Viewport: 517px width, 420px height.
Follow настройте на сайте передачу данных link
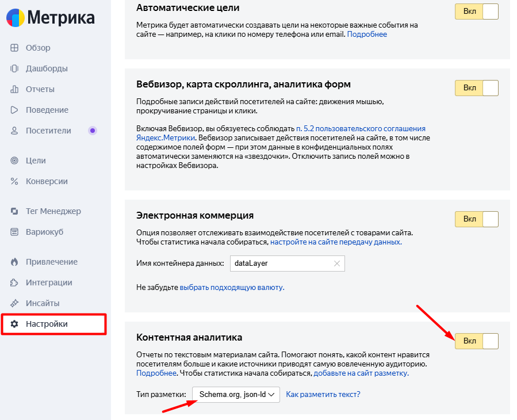[x=336, y=242]
